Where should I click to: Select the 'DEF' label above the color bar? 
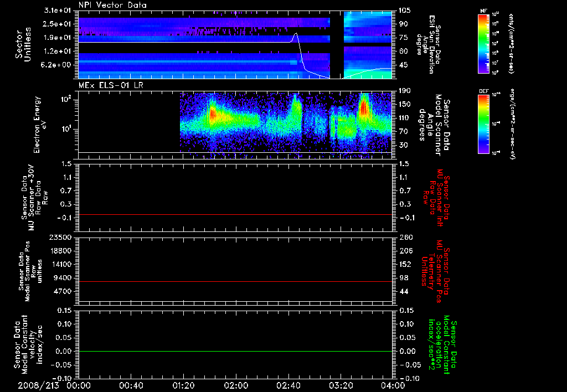484,91
